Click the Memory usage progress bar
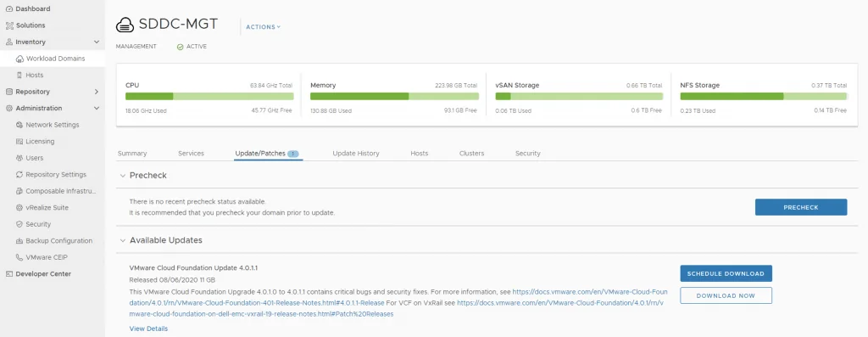 pos(394,97)
